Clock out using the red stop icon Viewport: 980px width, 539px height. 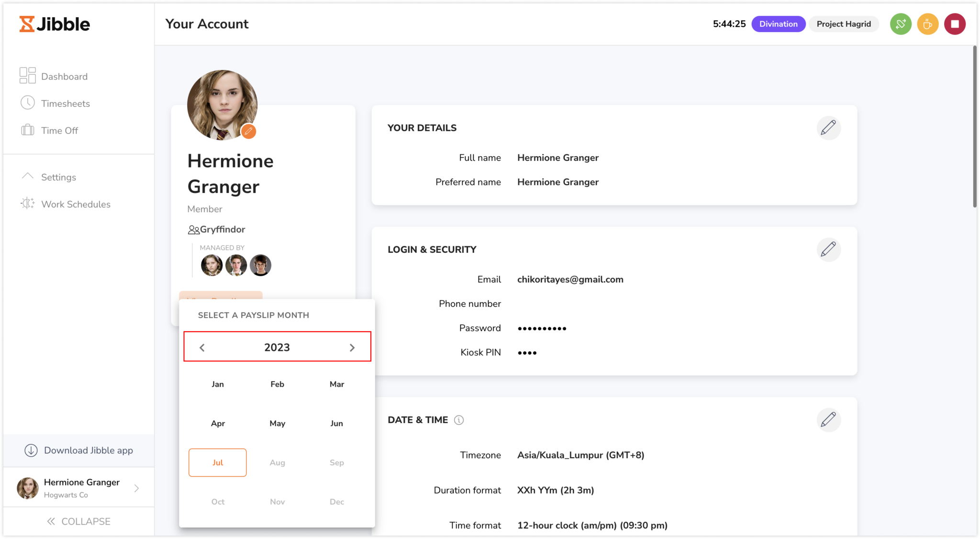coord(955,23)
